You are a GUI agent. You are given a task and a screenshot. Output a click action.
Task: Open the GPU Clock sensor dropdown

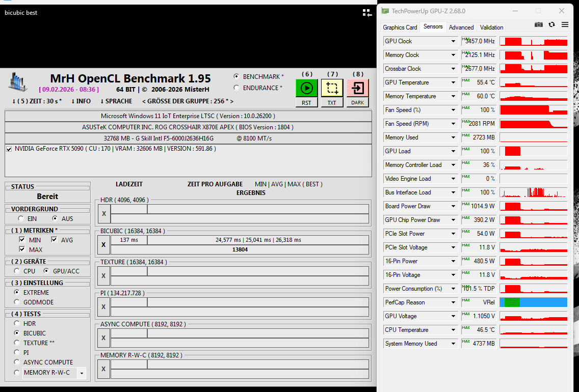(453, 41)
